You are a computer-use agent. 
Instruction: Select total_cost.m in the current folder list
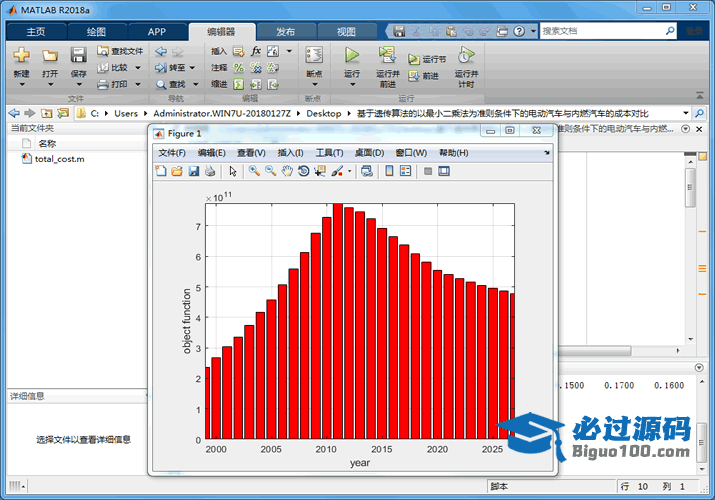[59, 159]
